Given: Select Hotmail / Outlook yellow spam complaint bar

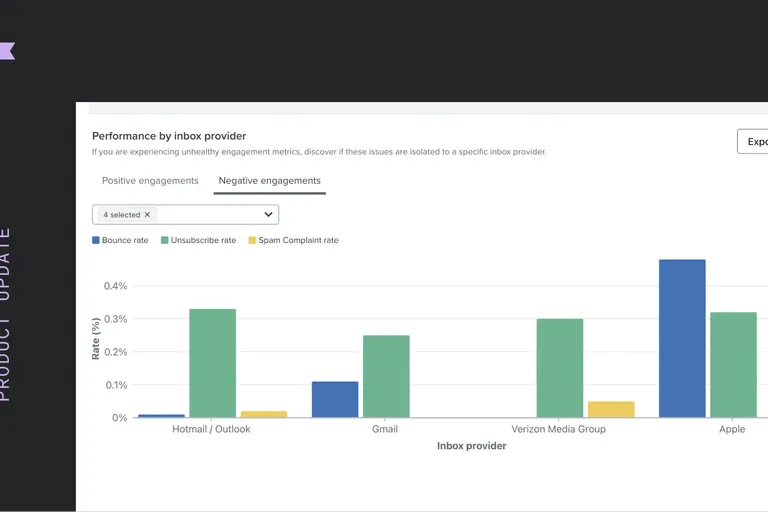Looking at the screenshot, I should 264,414.
